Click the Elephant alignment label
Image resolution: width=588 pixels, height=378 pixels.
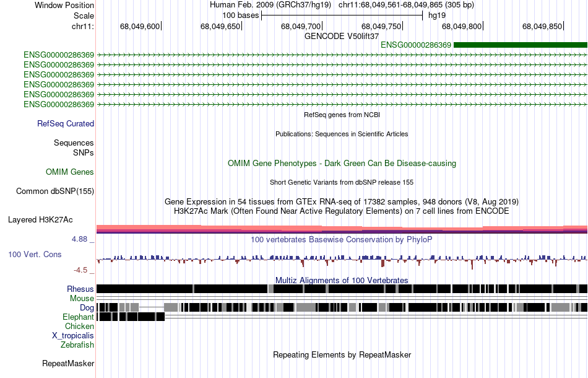(x=78, y=317)
